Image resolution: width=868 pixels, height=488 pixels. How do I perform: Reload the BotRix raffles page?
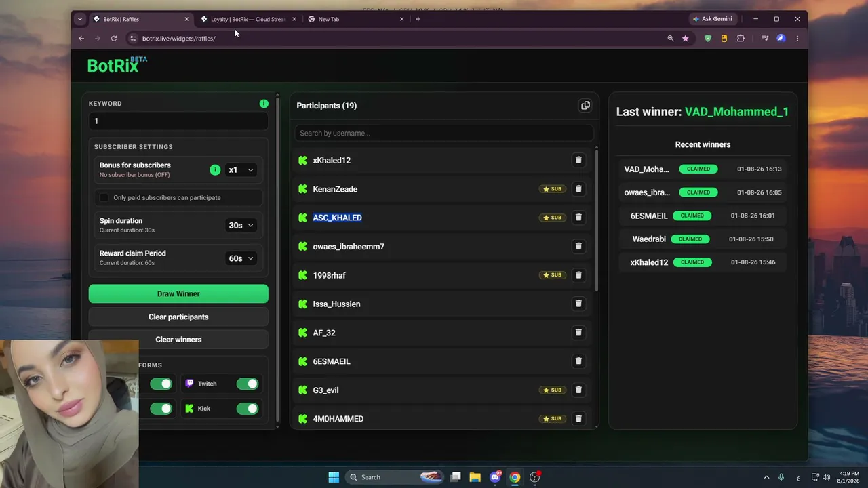pos(114,39)
